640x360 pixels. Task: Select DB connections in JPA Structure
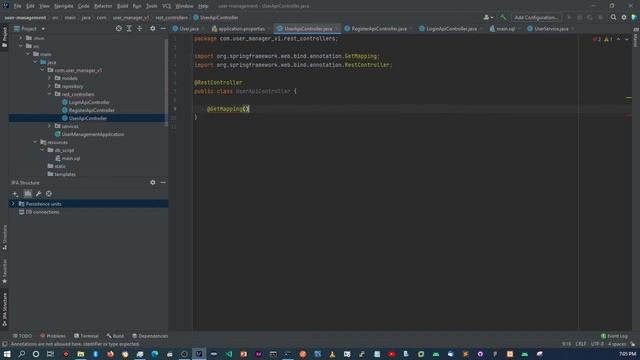(42, 212)
